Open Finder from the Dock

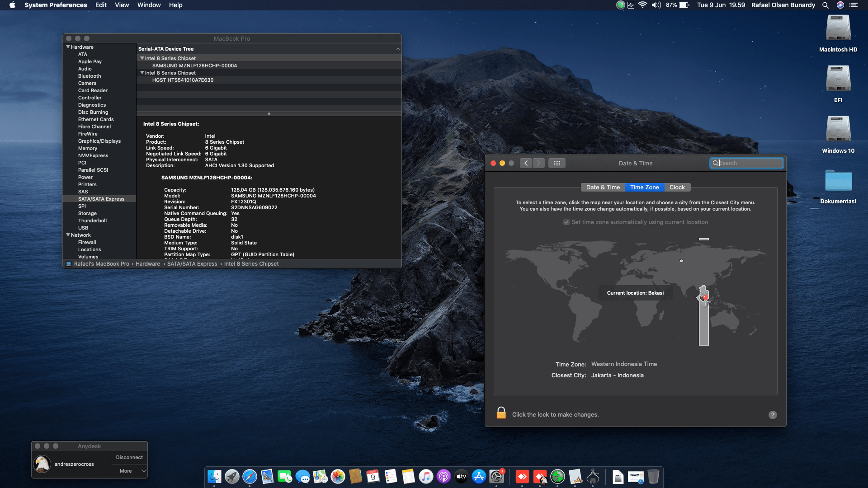point(214,476)
